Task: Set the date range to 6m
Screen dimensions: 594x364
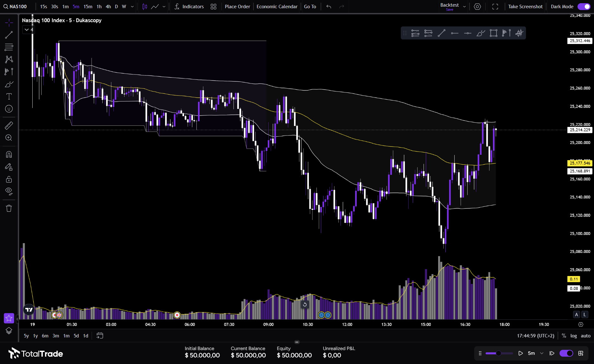Action: tap(45, 336)
